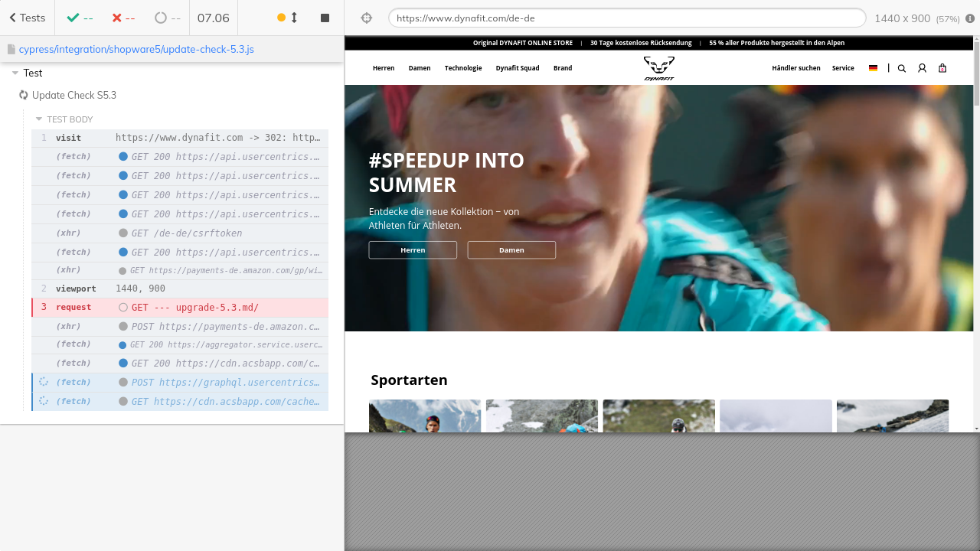
Task: Click the Damen hero button
Action: tap(511, 250)
